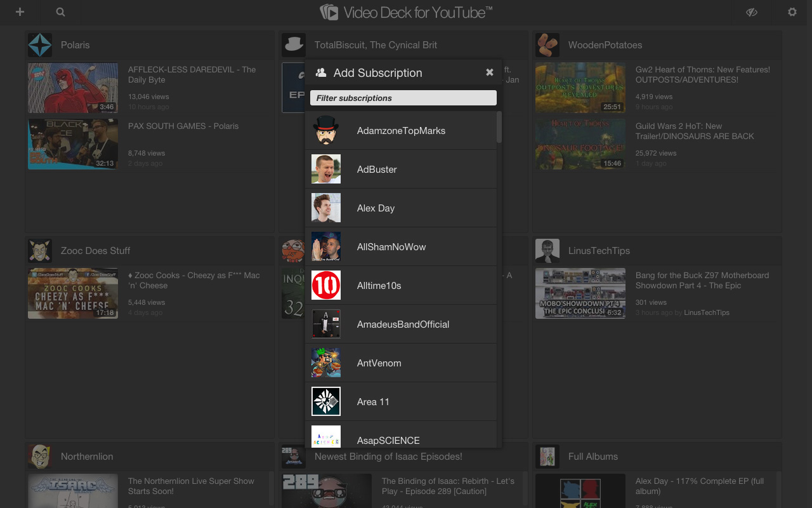The image size is (812, 508).
Task: Select the Alex Day subscription entry
Action: 401,208
